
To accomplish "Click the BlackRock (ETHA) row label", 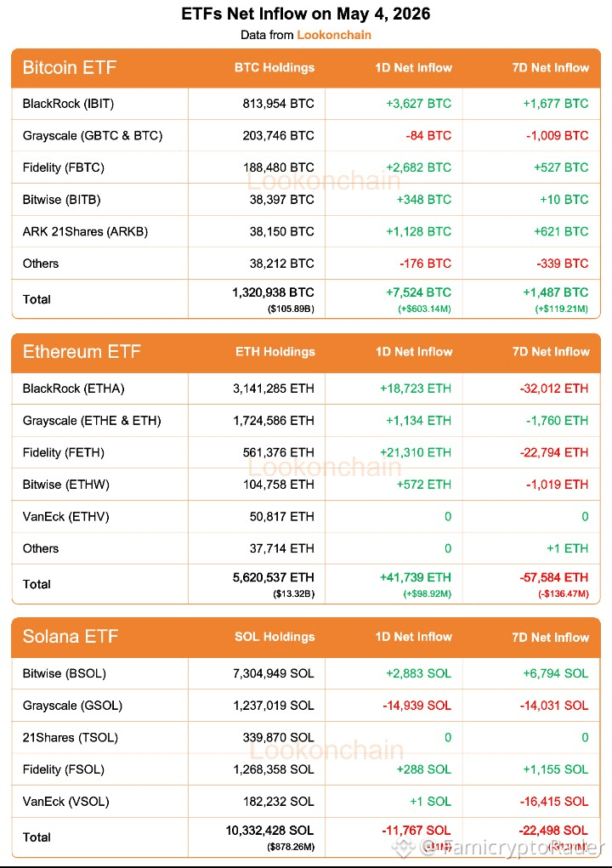I will click(x=73, y=389).
